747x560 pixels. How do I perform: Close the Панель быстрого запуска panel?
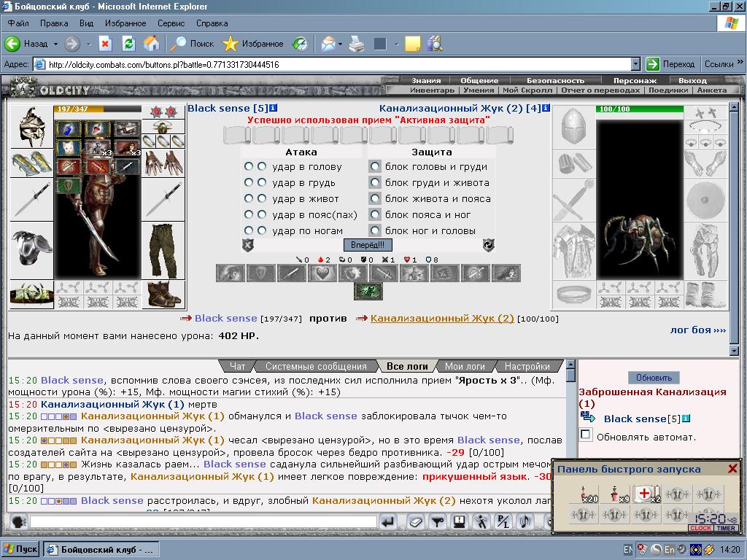732,469
